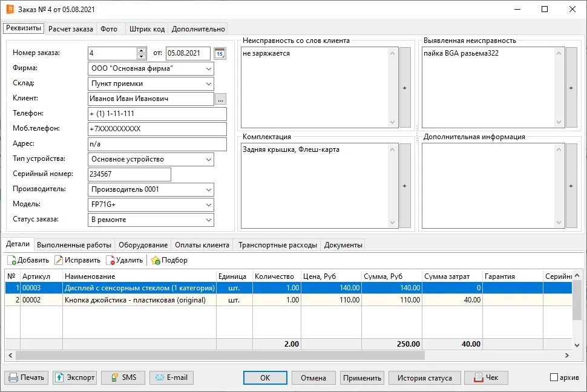
Task: Click the order date field 05.08.2021
Action: (x=188, y=53)
